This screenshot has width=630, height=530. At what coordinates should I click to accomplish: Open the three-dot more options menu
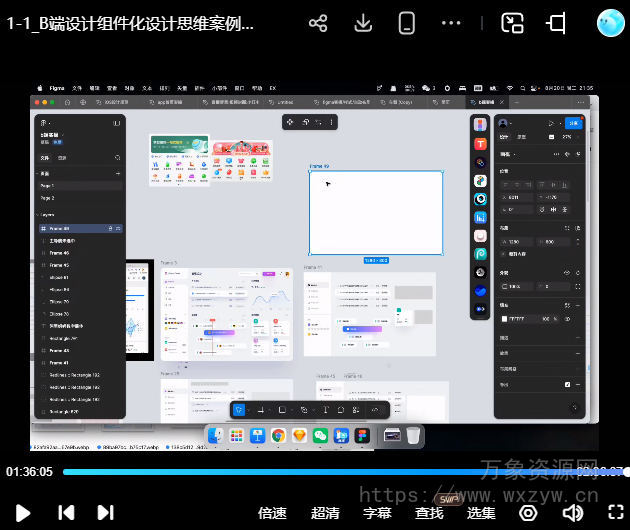(452, 23)
